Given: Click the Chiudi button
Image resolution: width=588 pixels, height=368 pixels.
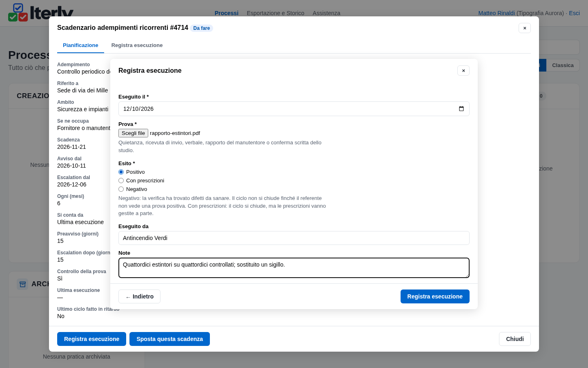Looking at the screenshot, I should [x=515, y=339].
